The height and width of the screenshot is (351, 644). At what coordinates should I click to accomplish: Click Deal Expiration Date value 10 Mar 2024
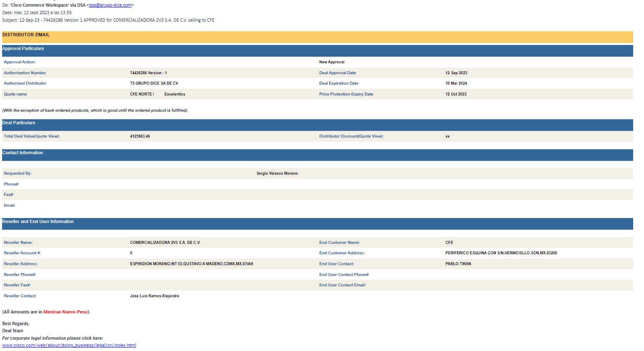[x=456, y=83]
